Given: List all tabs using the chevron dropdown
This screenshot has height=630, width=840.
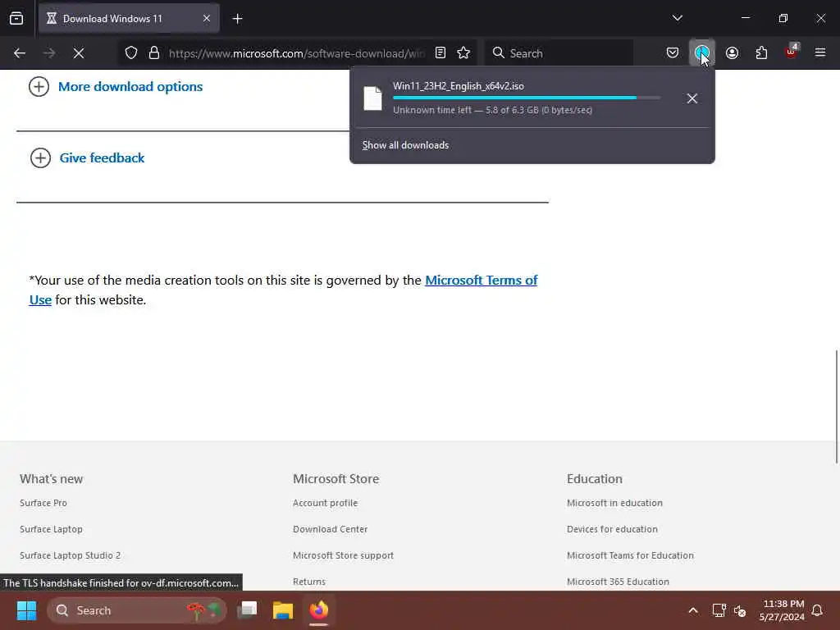Looking at the screenshot, I should click(677, 18).
